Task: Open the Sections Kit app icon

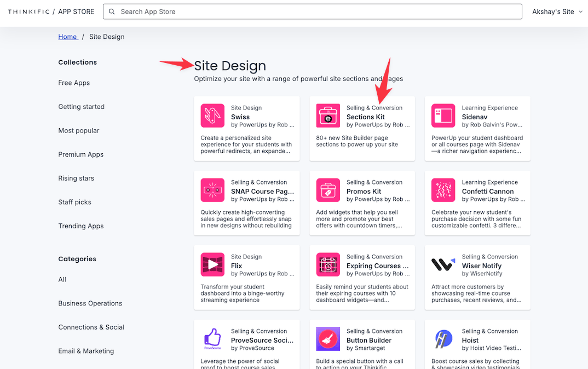Action: click(x=327, y=116)
